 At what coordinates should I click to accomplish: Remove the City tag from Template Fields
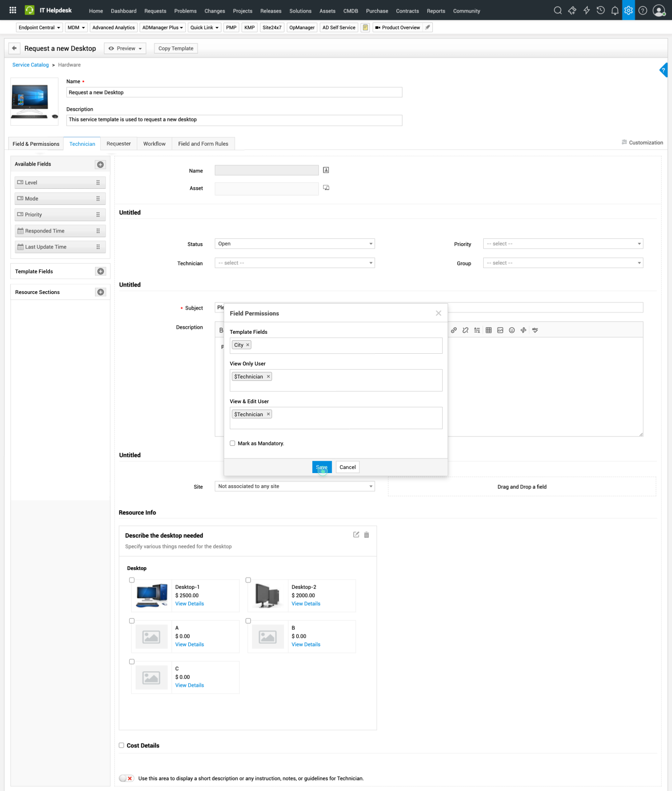(x=248, y=345)
